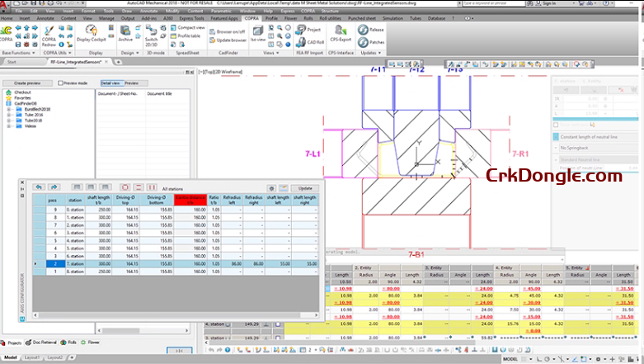Image resolution: width=644 pixels, height=364 pixels.
Task: Open the Rolls ribbon tab
Action: pos(308,18)
